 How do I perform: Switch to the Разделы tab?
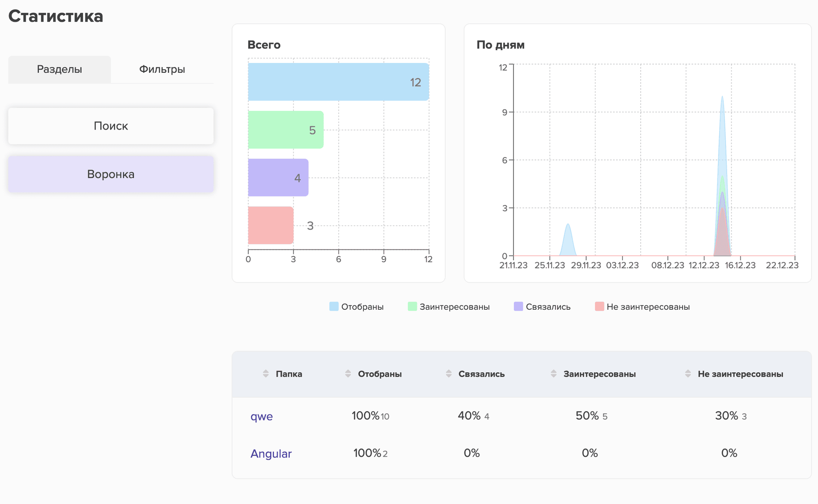click(60, 69)
